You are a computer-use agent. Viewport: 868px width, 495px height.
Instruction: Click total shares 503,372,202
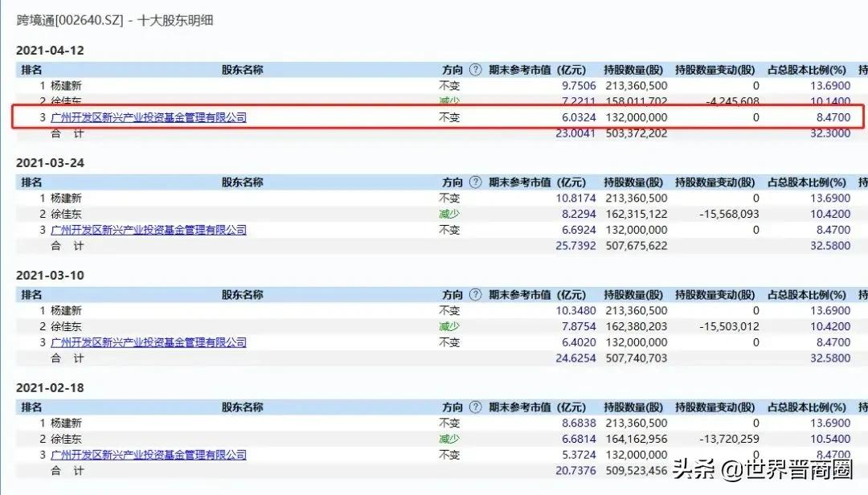click(x=636, y=133)
